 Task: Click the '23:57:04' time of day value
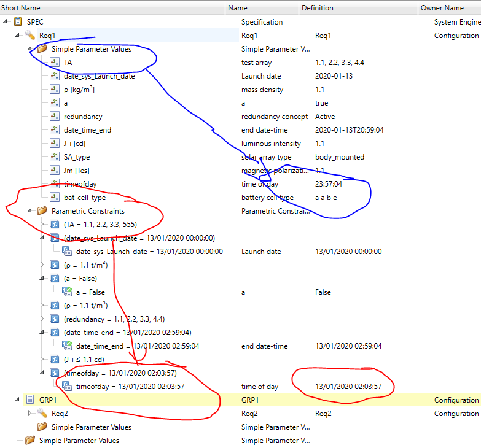[329, 184]
